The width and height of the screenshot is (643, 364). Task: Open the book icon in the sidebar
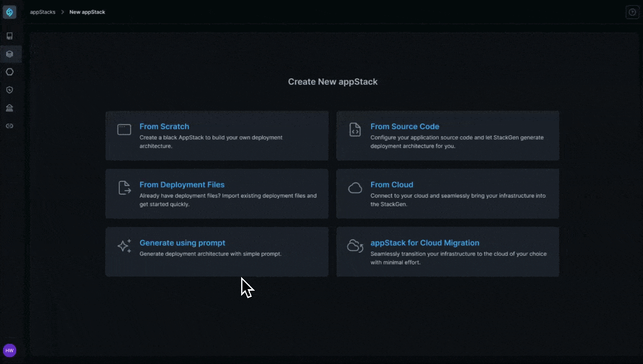[x=10, y=36]
